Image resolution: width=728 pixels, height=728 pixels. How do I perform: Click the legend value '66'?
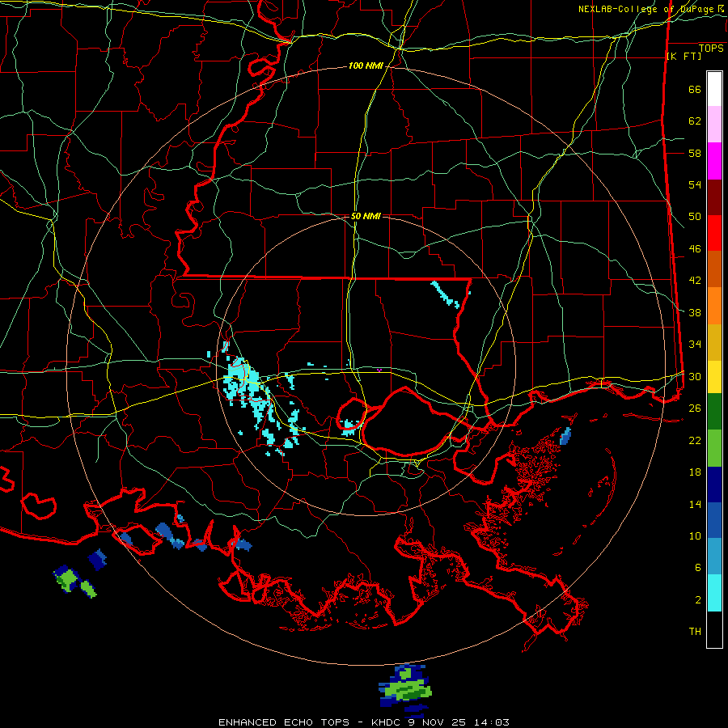click(x=695, y=90)
